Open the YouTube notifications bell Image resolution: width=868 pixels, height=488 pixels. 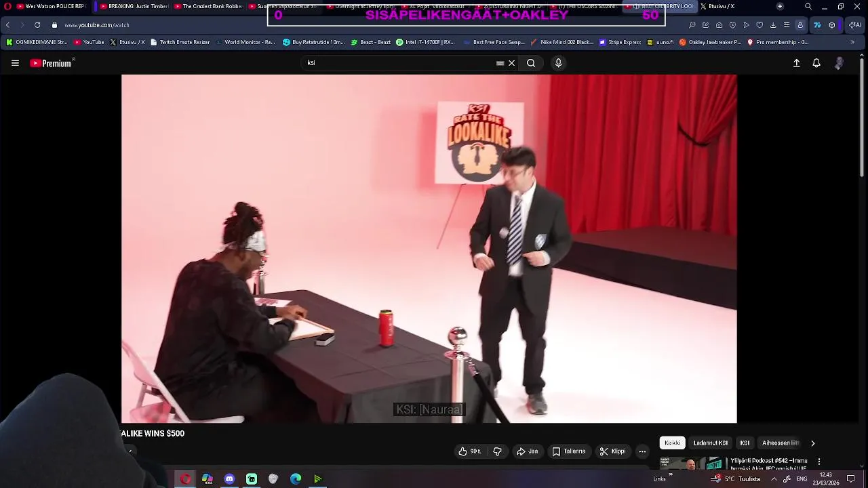click(816, 63)
